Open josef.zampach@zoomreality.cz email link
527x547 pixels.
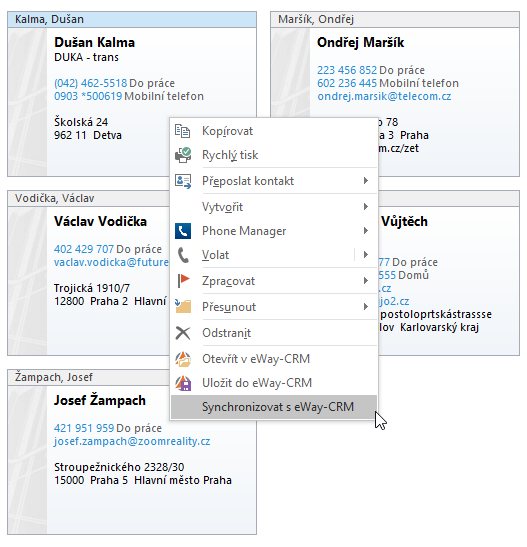pyautogui.click(x=132, y=441)
